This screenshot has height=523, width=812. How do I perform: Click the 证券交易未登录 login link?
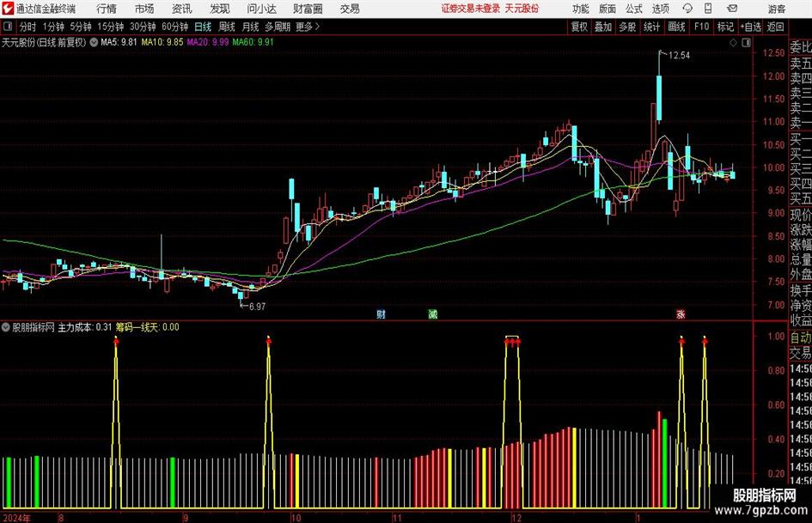471,9
